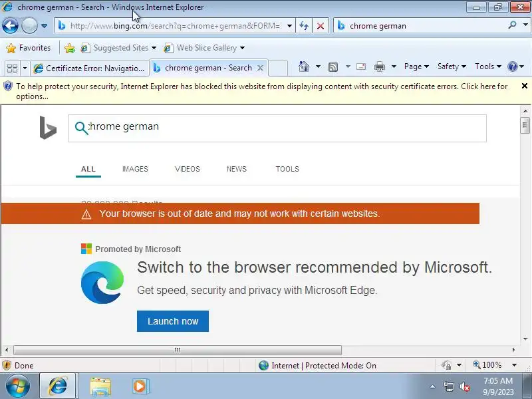Click the Launch now button
This screenshot has width=532, height=399.
coord(173,321)
